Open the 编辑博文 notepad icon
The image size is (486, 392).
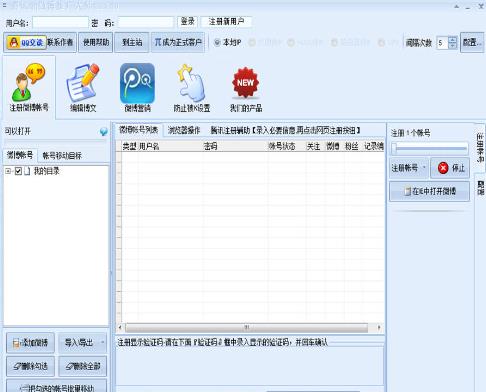[x=83, y=87]
